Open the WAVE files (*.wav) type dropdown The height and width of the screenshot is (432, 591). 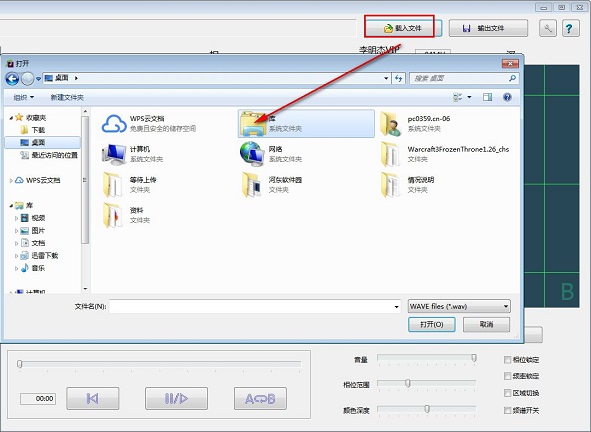pos(459,306)
